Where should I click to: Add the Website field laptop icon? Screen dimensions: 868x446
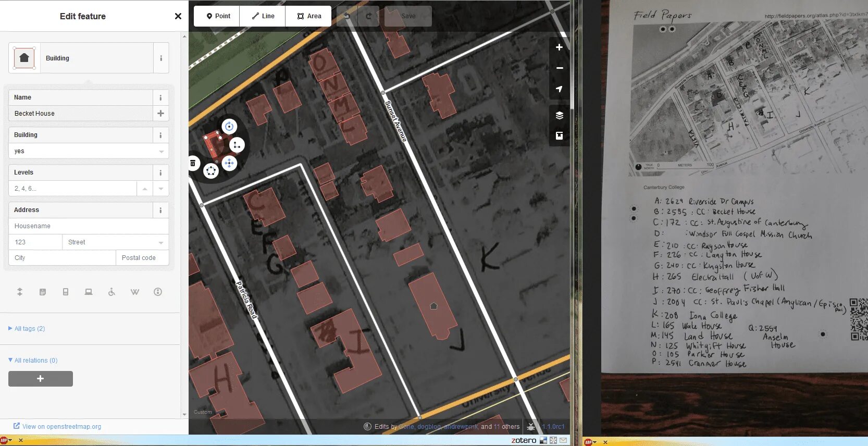click(89, 292)
